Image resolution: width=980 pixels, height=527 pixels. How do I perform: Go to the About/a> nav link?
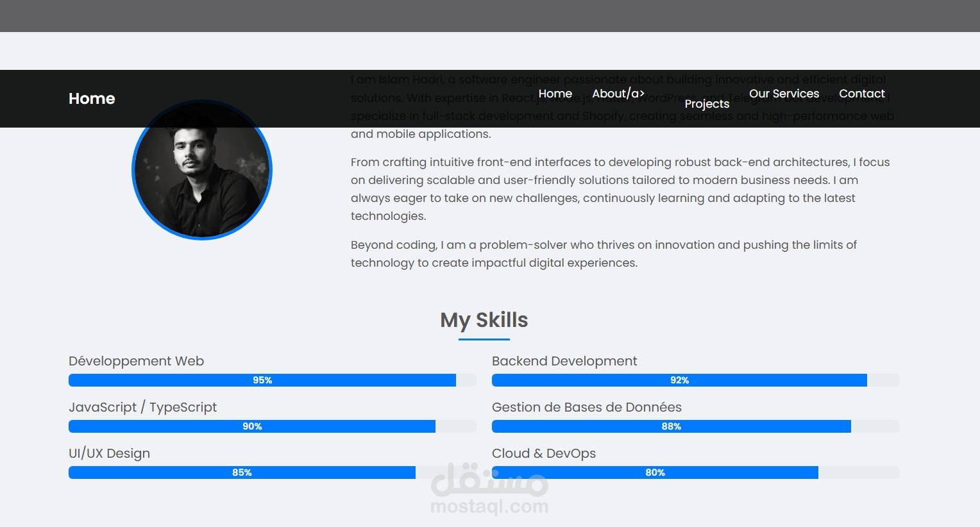618,94
